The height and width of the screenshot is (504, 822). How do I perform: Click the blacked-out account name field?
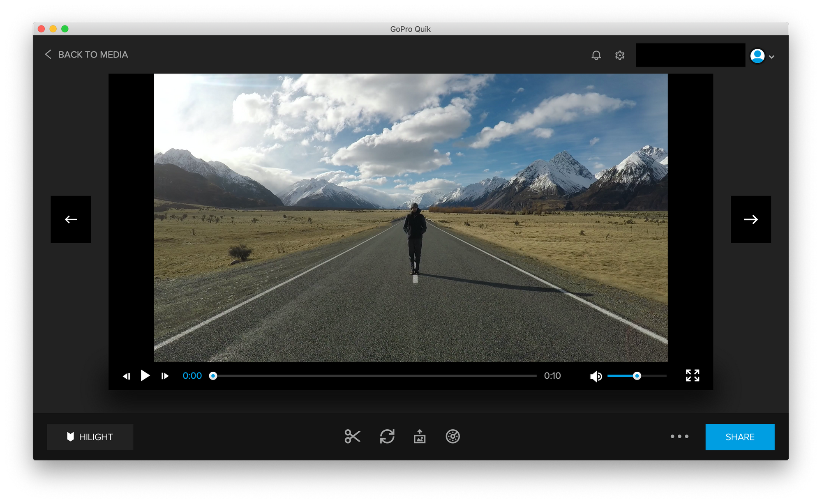click(x=690, y=55)
